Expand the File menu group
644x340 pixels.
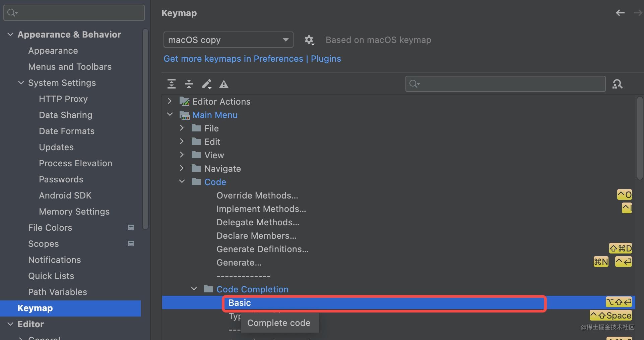[x=182, y=128]
